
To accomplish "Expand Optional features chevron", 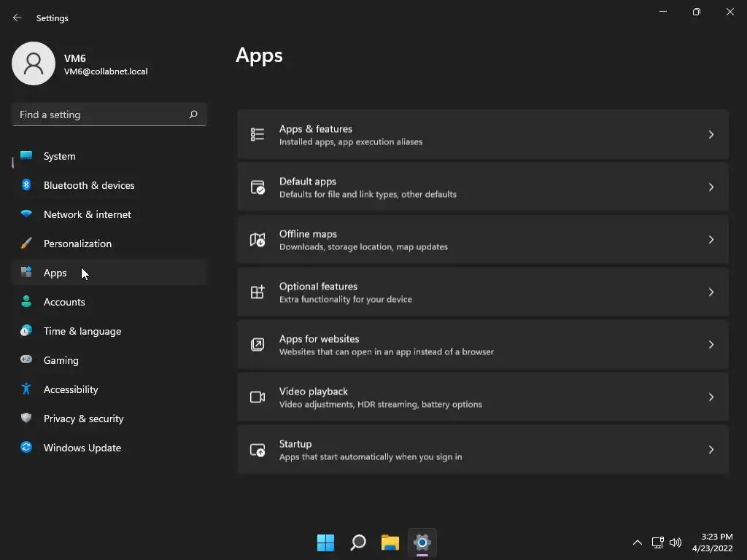I will pos(711,292).
